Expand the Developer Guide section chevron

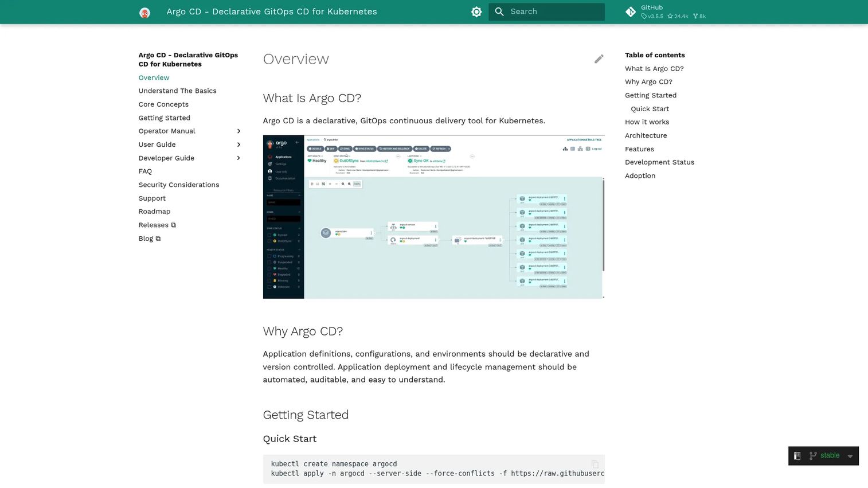click(239, 158)
